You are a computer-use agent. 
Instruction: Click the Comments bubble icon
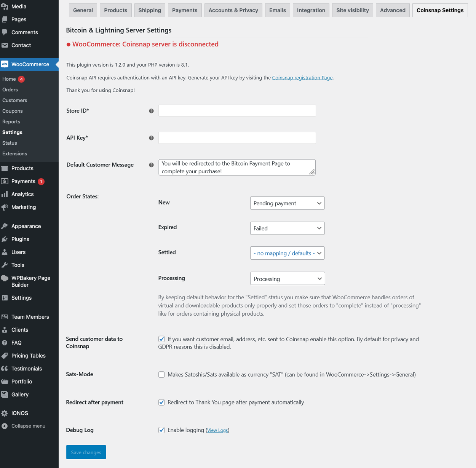(5, 32)
